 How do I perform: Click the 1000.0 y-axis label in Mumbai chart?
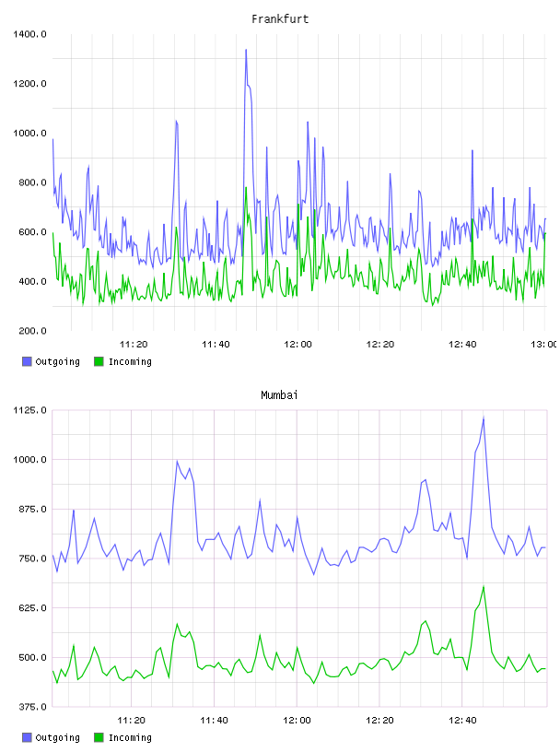pos(29,460)
